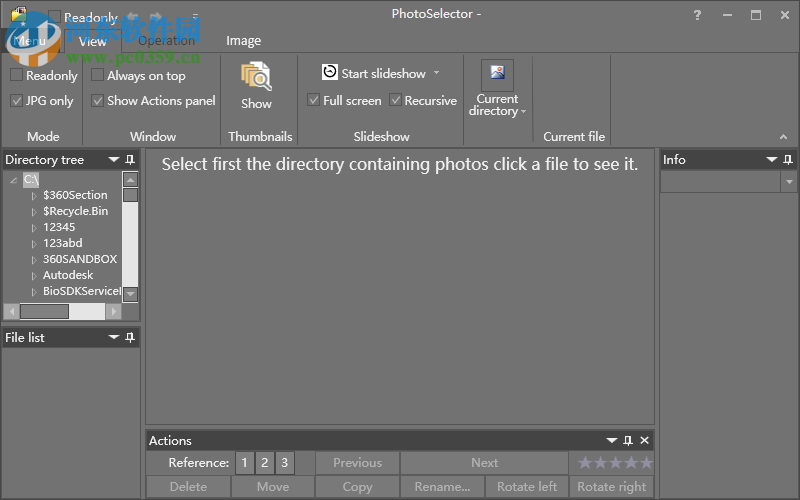Click the Copy button

(357, 487)
